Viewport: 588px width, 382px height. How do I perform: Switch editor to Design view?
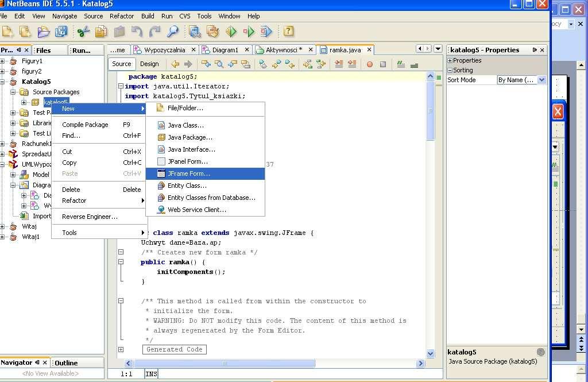click(149, 64)
